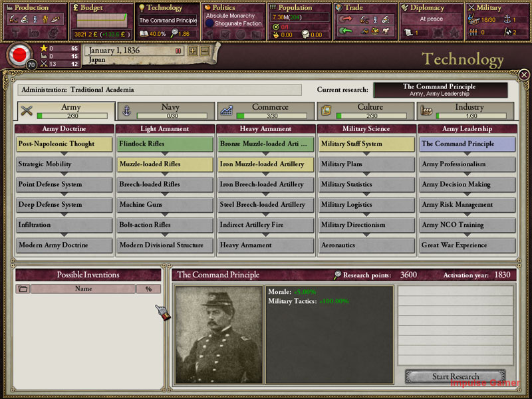Select the Post-Napoleonic Thought technology
Viewport: 532px width, 399px height.
[64, 144]
